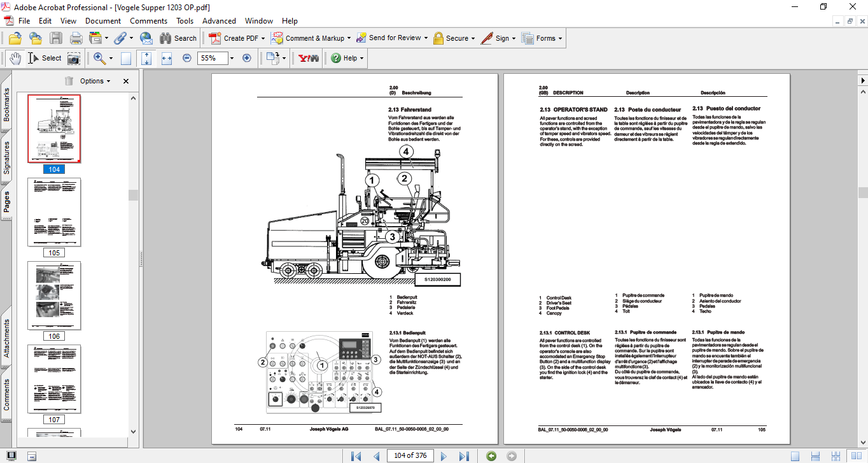Image resolution: width=868 pixels, height=463 pixels.
Task: Click the Print icon
Action: [x=76, y=38]
